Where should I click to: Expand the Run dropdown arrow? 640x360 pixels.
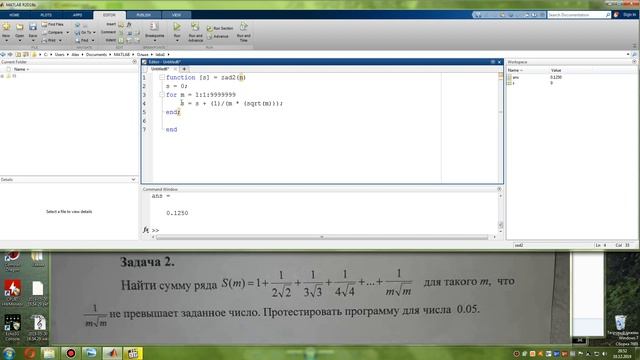177,41
